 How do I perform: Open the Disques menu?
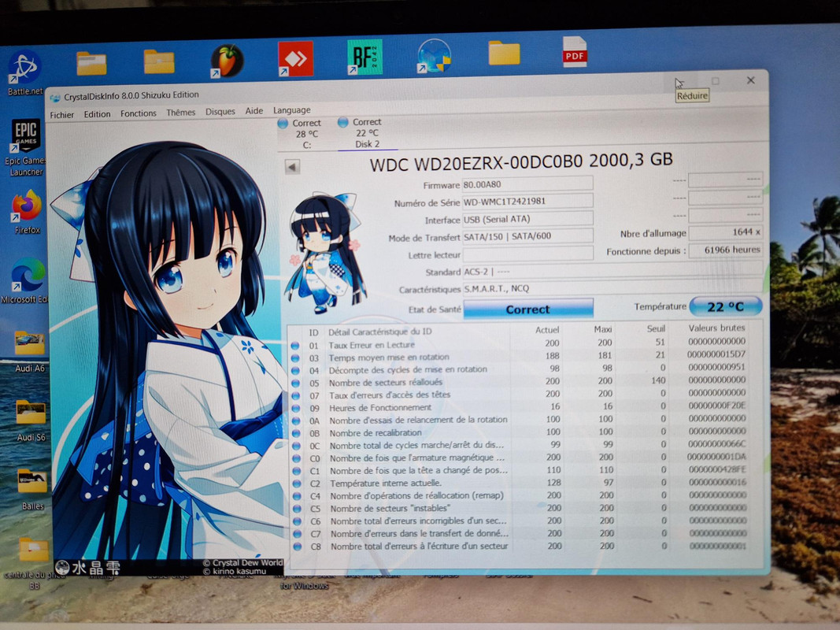pos(220,111)
